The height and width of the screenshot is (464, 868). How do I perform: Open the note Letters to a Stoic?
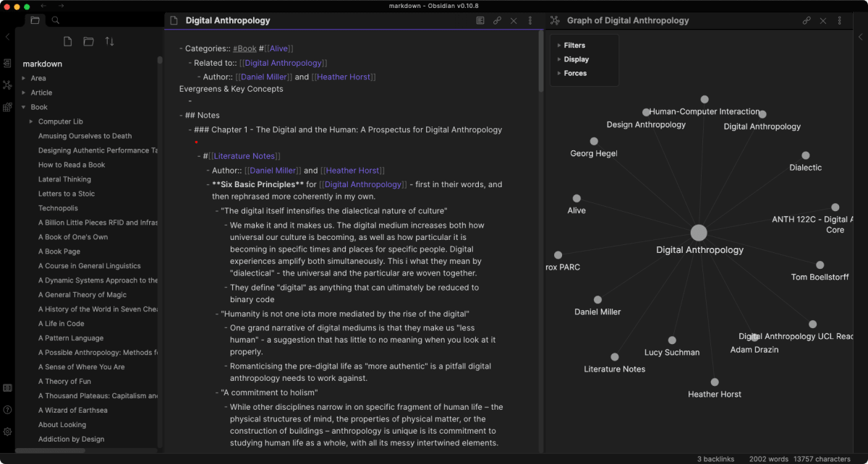[67, 194]
